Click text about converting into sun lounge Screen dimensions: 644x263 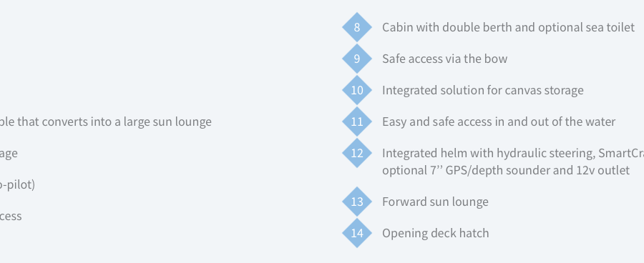point(106,122)
